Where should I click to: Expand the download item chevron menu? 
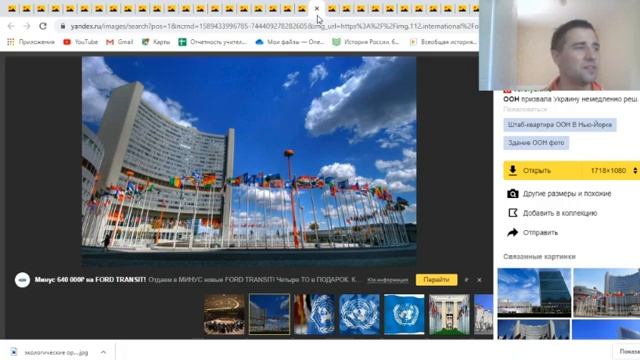point(103,352)
